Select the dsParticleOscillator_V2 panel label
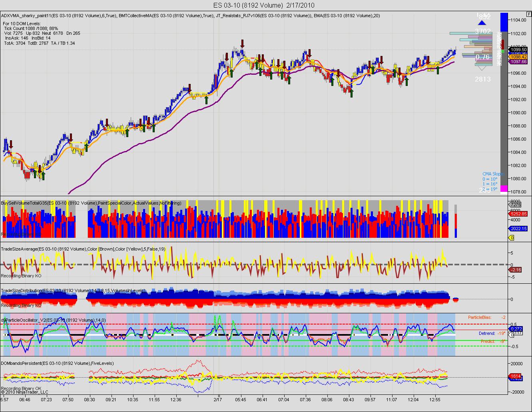532x412 pixels. tap(54, 320)
